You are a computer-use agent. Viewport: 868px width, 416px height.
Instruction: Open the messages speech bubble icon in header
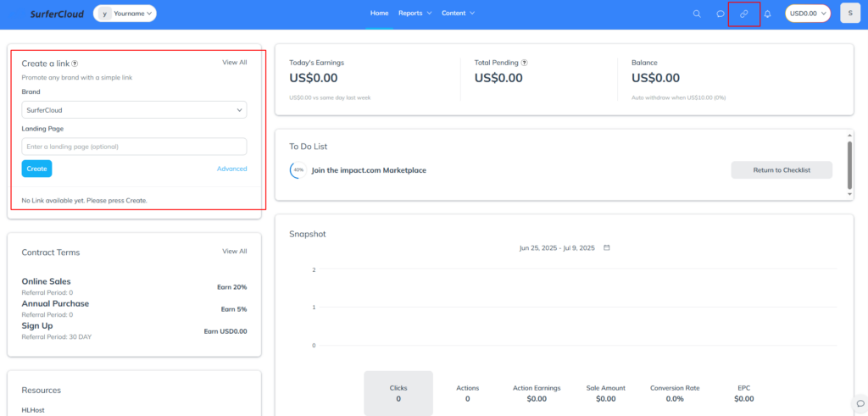(x=721, y=14)
